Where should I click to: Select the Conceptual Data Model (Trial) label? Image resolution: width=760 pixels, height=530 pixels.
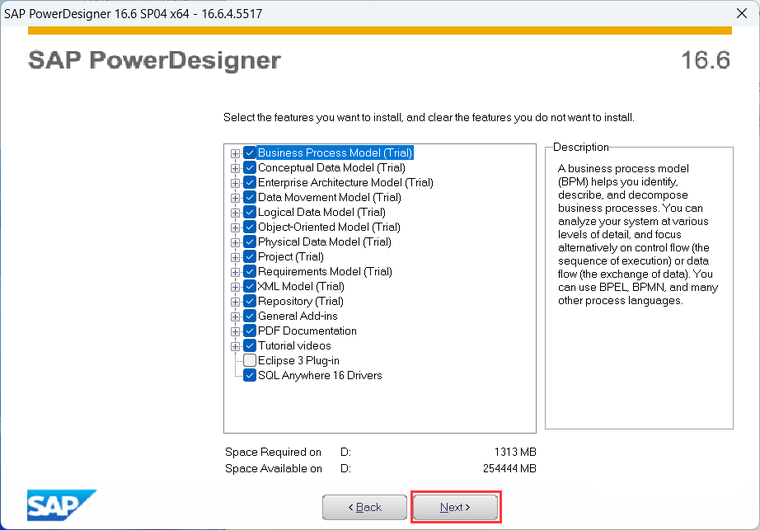pyautogui.click(x=332, y=168)
